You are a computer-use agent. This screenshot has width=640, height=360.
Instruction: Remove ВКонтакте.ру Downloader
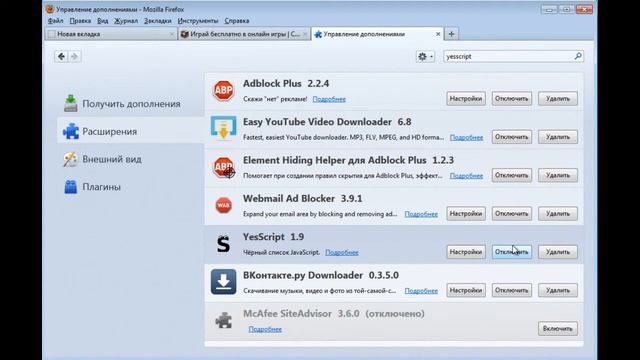[558, 290]
